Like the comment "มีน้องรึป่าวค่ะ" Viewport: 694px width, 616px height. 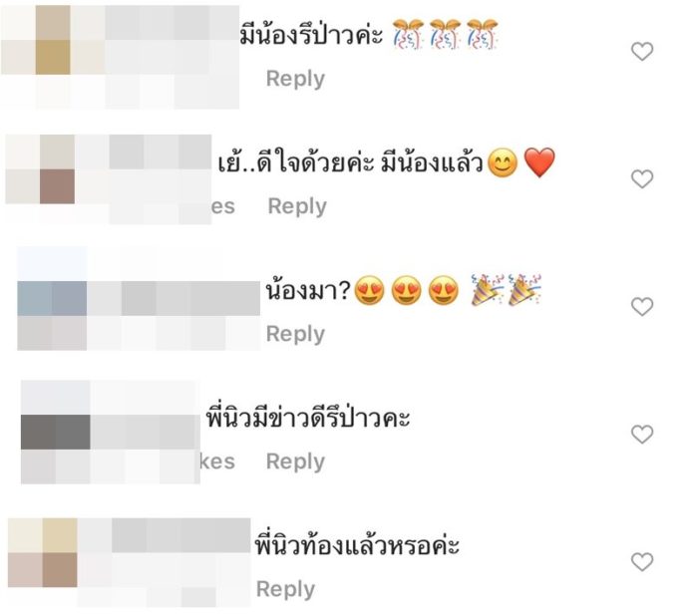[642, 52]
